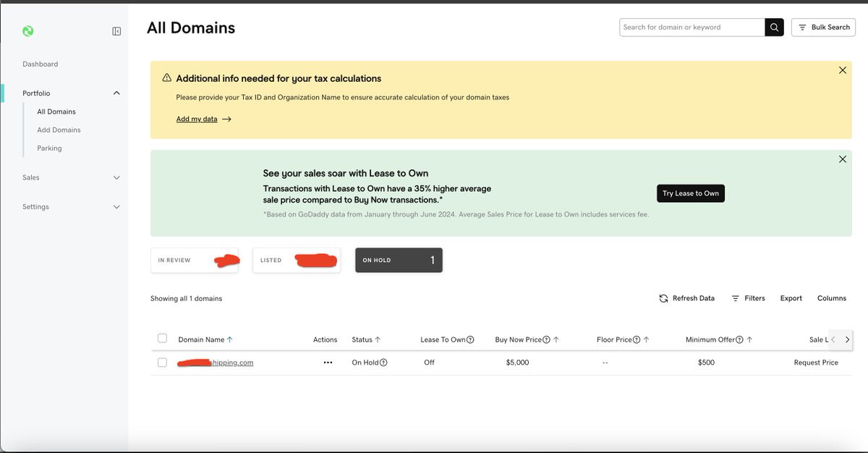Expand the Sales section chevron
Viewport: 868px width, 453px height.
pyautogui.click(x=116, y=177)
